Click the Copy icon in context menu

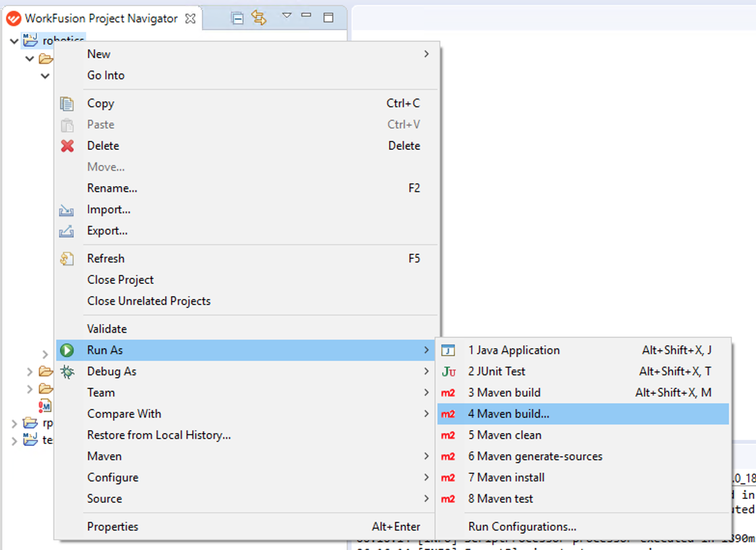pos(67,103)
